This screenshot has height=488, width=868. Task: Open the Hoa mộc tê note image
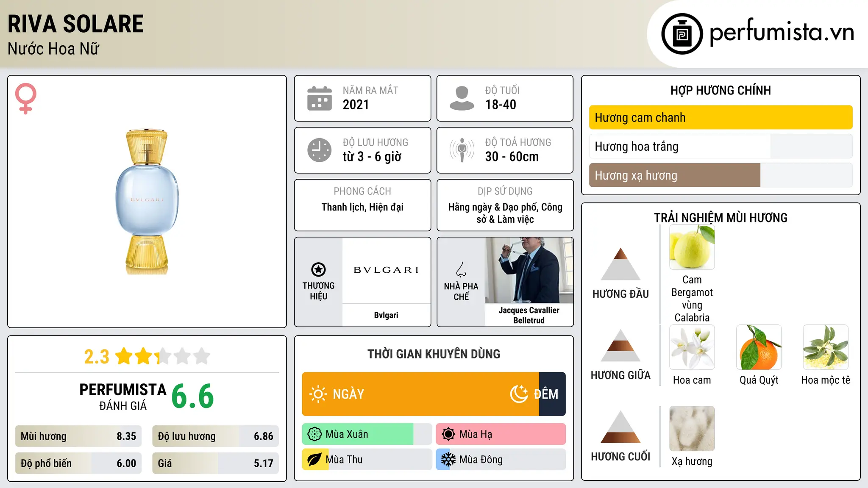[x=826, y=347]
